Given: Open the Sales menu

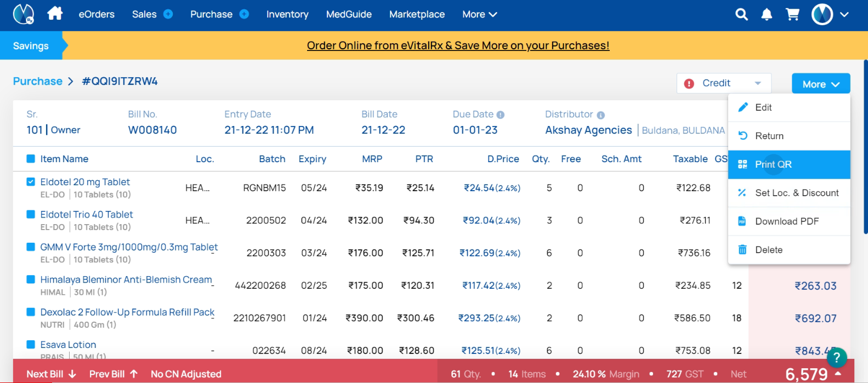Looking at the screenshot, I should (x=144, y=14).
